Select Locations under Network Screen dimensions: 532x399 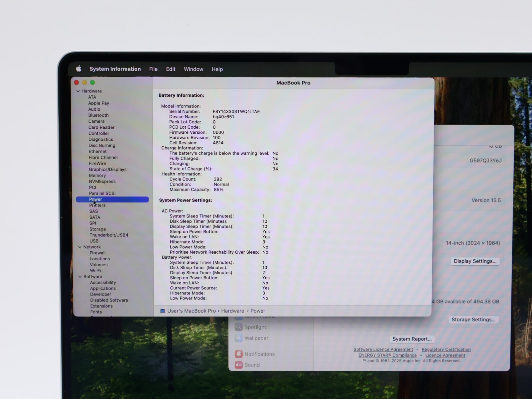click(x=100, y=259)
